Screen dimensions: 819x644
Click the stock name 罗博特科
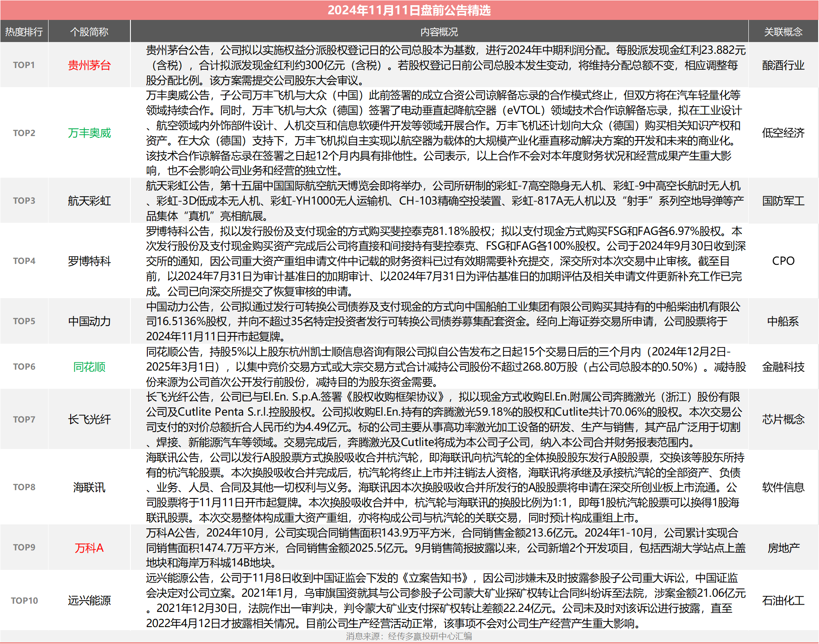[x=89, y=261]
